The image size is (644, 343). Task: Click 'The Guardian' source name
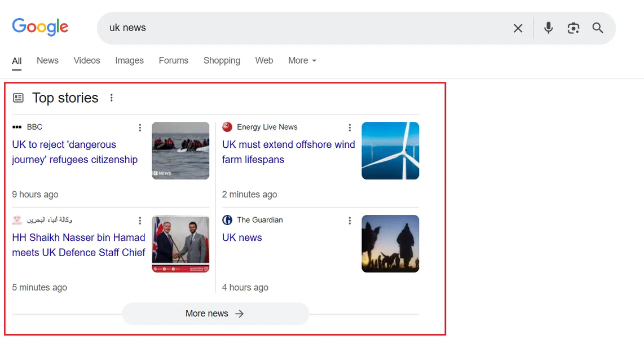(x=260, y=220)
